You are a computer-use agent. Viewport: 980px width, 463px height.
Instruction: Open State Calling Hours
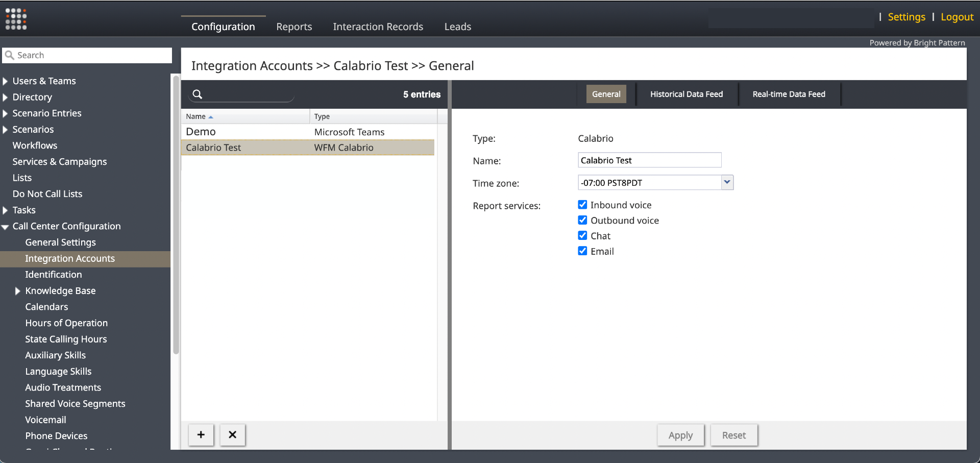click(66, 339)
